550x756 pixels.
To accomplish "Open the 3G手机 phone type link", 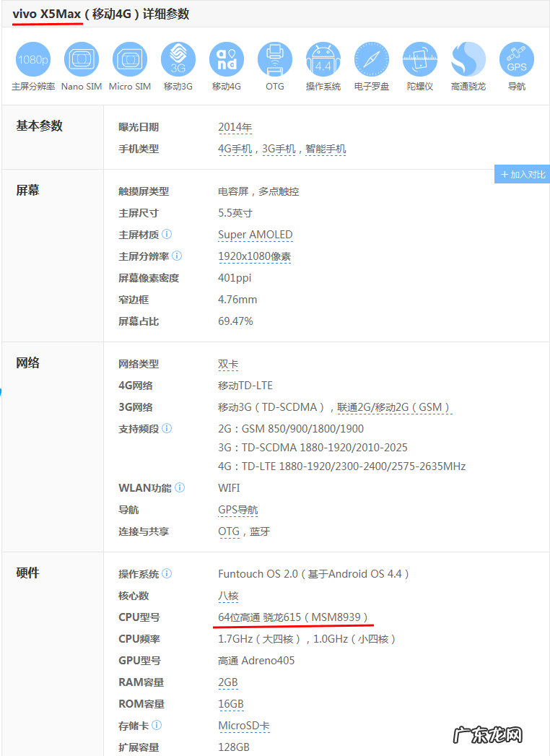I will click(279, 149).
